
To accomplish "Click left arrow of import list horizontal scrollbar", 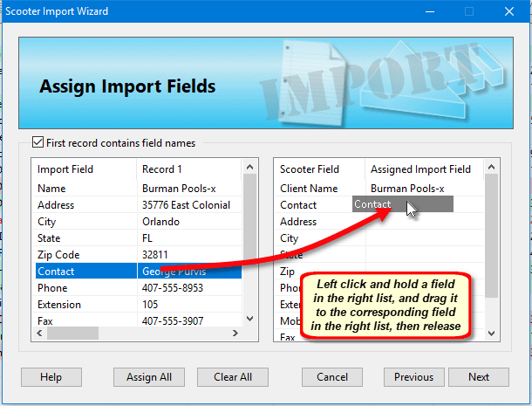I will coord(39,333).
